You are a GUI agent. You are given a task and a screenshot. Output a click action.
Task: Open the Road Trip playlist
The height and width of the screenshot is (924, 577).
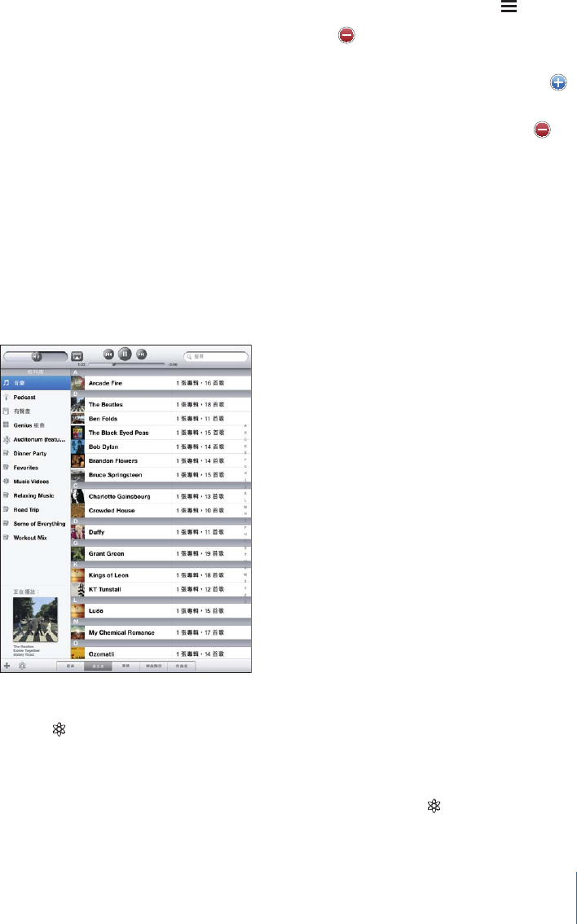click(x=35, y=510)
